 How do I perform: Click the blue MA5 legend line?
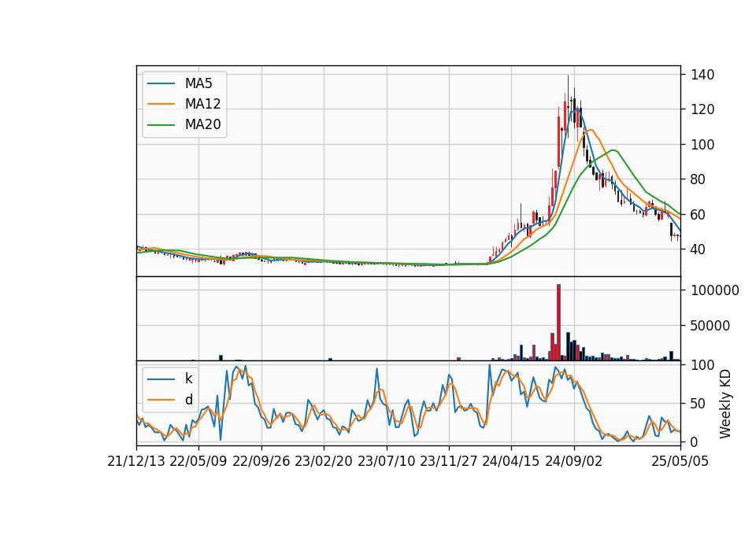pyautogui.click(x=161, y=83)
